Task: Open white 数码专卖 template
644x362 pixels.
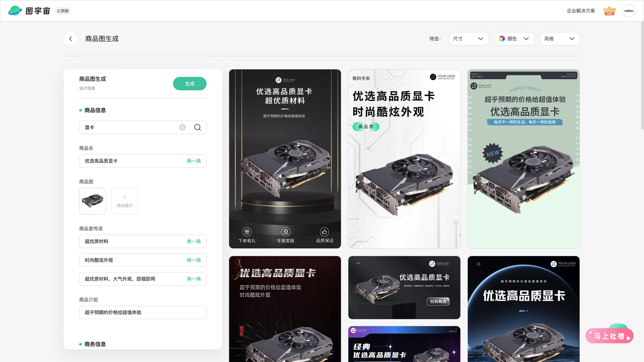Action: (x=404, y=159)
